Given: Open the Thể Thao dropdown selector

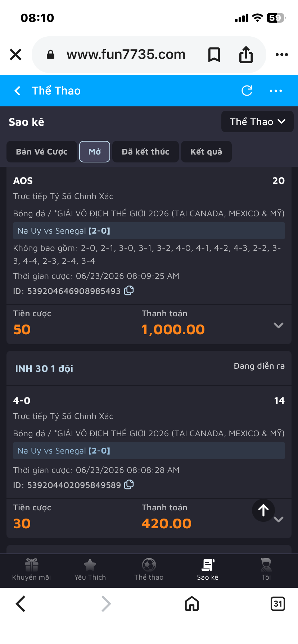Looking at the screenshot, I should (x=257, y=121).
